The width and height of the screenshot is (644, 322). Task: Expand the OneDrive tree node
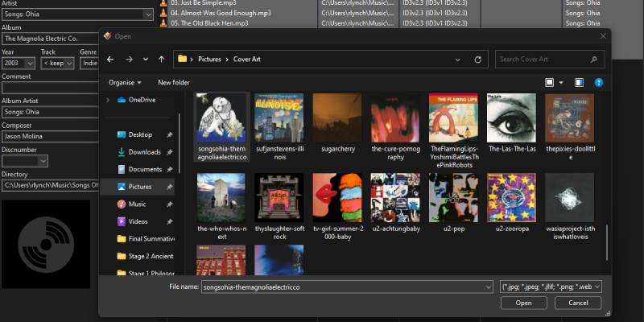point(108,100)
